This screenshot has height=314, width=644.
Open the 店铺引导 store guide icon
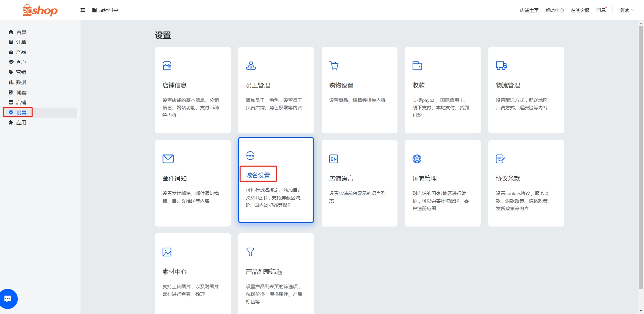click(94, 10)
